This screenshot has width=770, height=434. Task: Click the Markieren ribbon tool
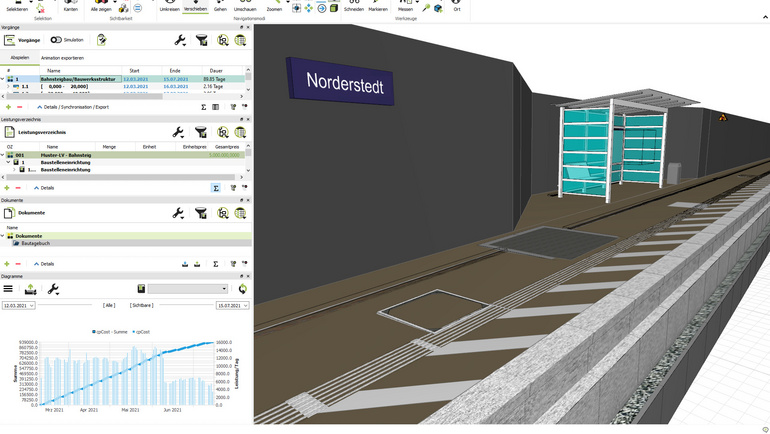pyautogui.click(x=378, y=6)
